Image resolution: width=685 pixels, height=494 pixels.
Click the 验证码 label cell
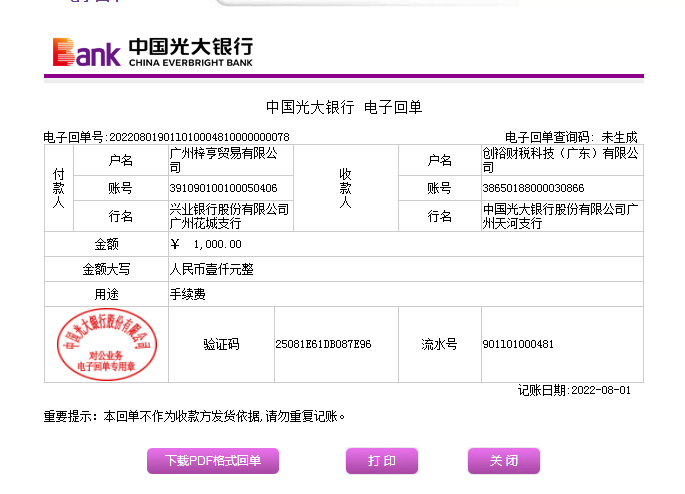point(221,344)
